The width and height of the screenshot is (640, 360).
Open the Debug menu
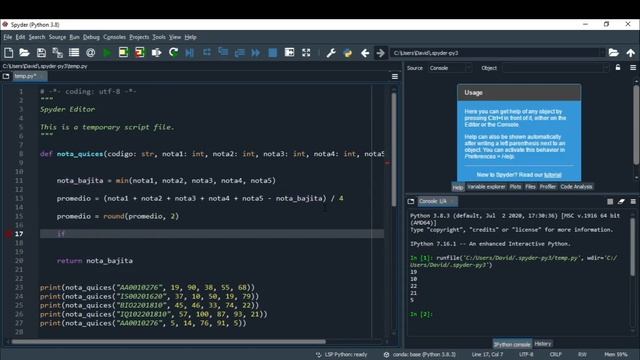coord(91,37)
